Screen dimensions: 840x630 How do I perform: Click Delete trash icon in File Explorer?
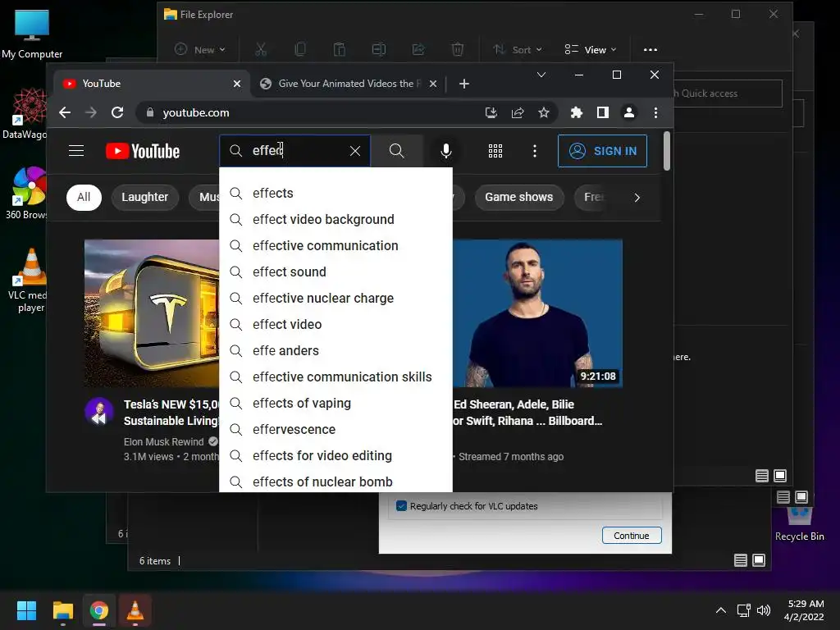pos(458,50)
